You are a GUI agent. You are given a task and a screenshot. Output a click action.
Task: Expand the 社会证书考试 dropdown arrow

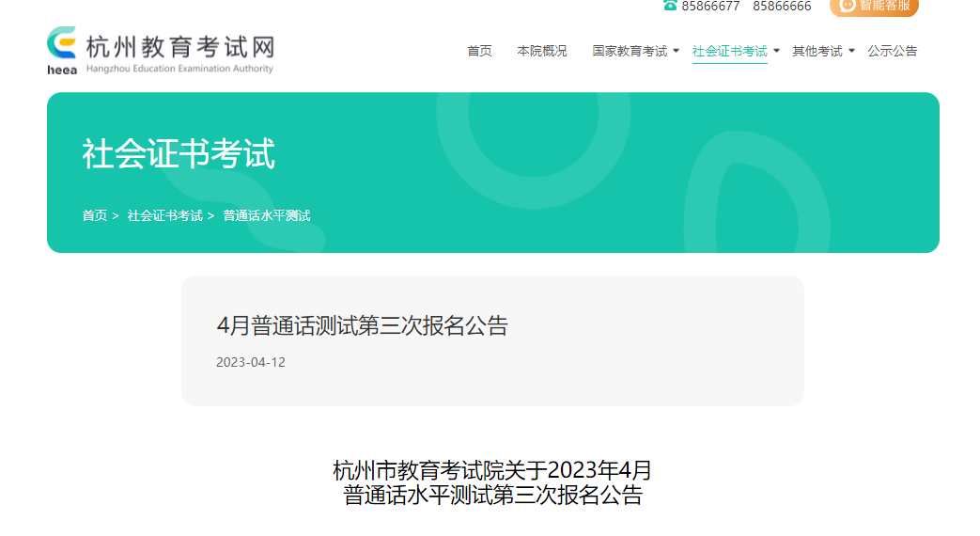point(776,52)
